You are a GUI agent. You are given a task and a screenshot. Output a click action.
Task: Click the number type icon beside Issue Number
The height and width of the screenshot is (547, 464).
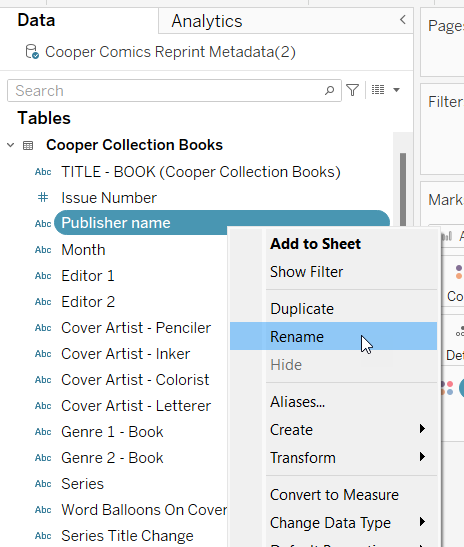[43, 197]
